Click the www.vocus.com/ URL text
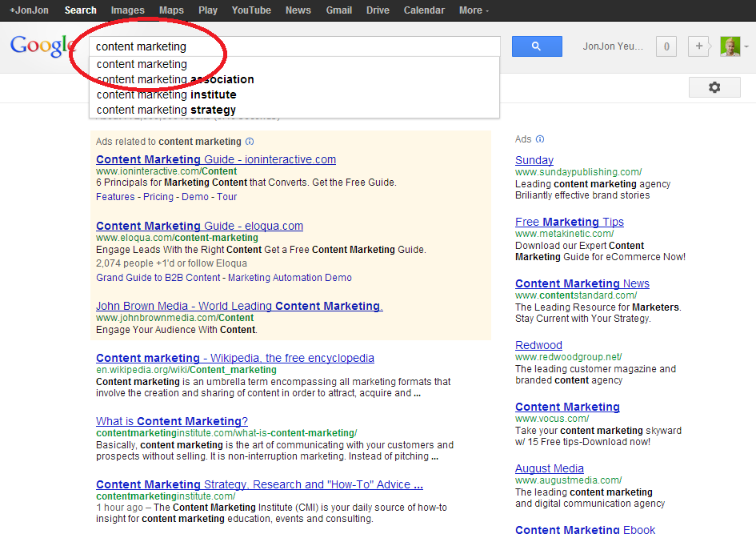This screenshot has width=756, height=534. pyautogui.click(x=552, y=419)
